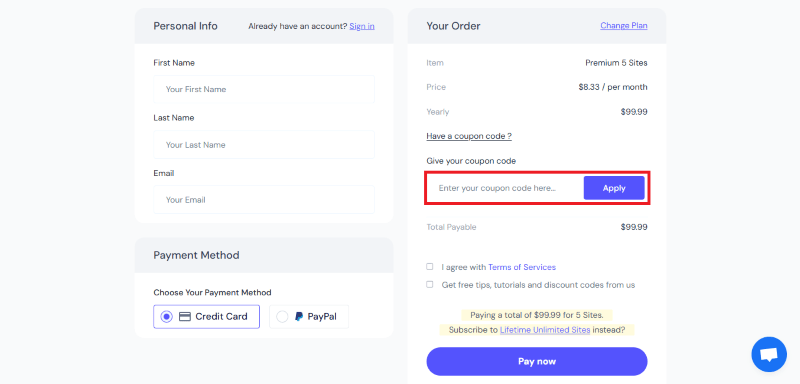Image resolution: width=800 pixels, height=384 pixels.
Task: Choose the PayPal payment option box
Action: (x=309, y=317)
